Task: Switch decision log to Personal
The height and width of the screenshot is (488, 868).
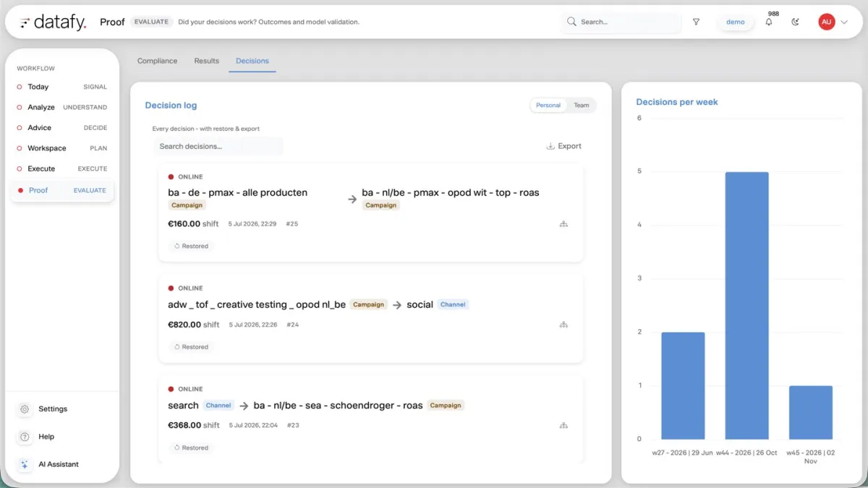Action: click(548, 106)
